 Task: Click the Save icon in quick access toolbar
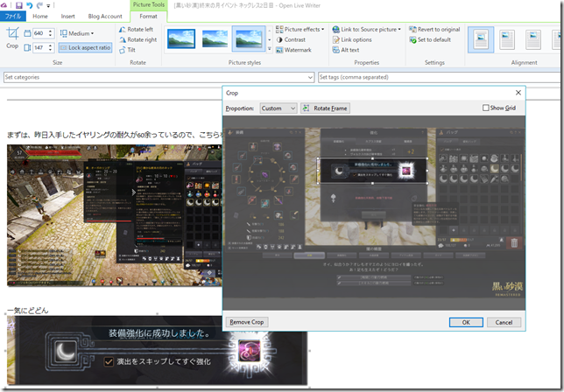pyautogui.click(x=18, y=5)
